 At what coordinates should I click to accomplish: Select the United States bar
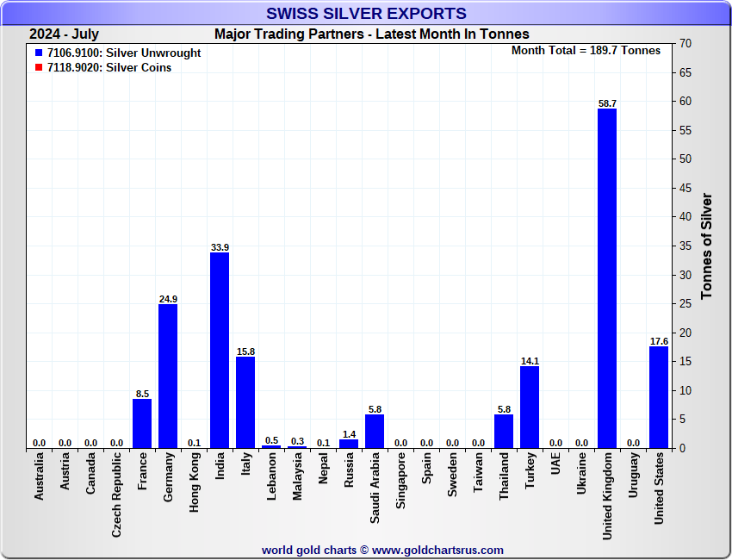tap(659, 397)
